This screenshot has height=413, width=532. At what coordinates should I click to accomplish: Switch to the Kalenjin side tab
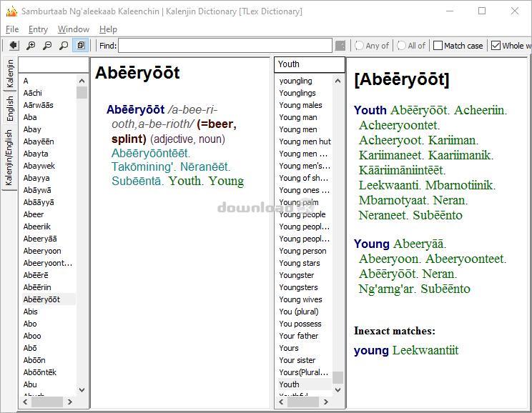pyautogui.click(x=9, y=74)
